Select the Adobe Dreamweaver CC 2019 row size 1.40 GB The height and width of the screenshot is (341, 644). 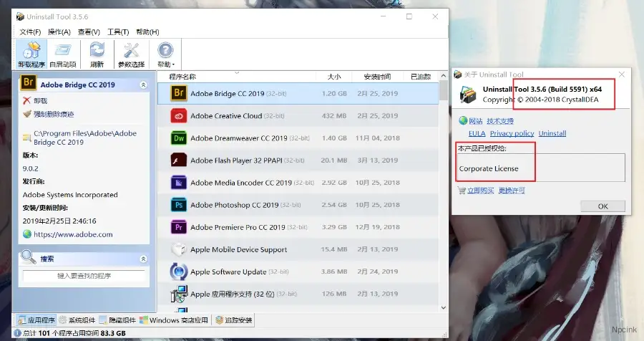tap(334, 138)
